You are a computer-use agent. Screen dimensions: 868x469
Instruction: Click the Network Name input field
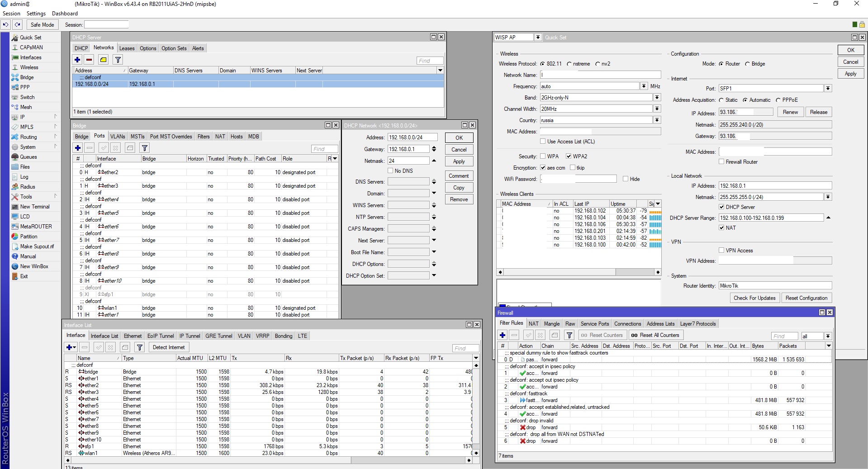pos(600,75)
